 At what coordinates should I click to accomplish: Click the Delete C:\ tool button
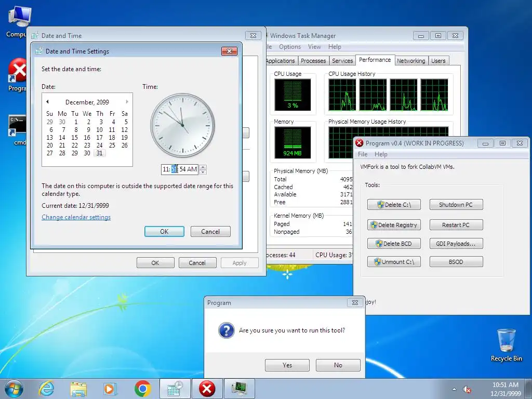pyautogui.click(x=394, y=205)
